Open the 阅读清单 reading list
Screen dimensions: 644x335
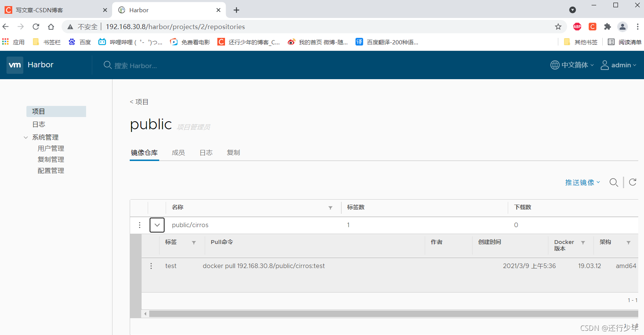tap(624, 42)
